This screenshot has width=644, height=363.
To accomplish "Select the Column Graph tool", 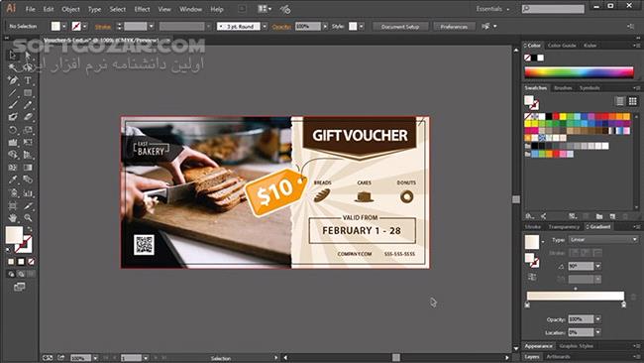I will tap(28, 192).
